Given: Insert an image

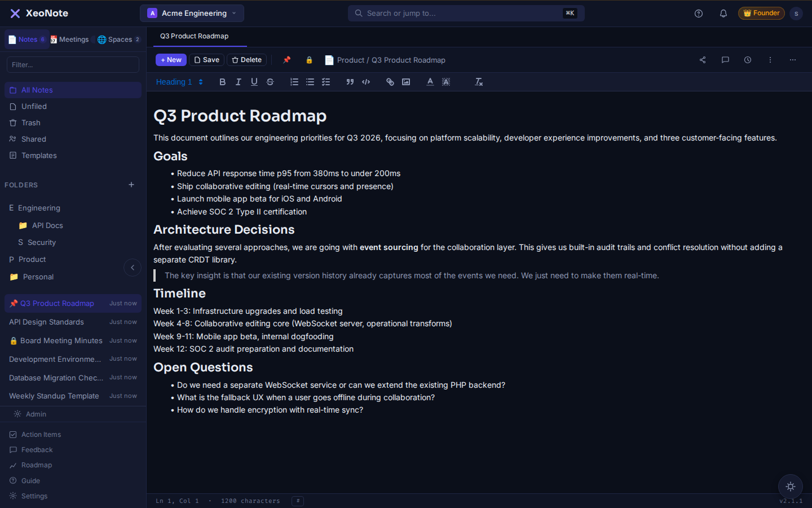Looking at the screenshot, I should coord(406,82).
